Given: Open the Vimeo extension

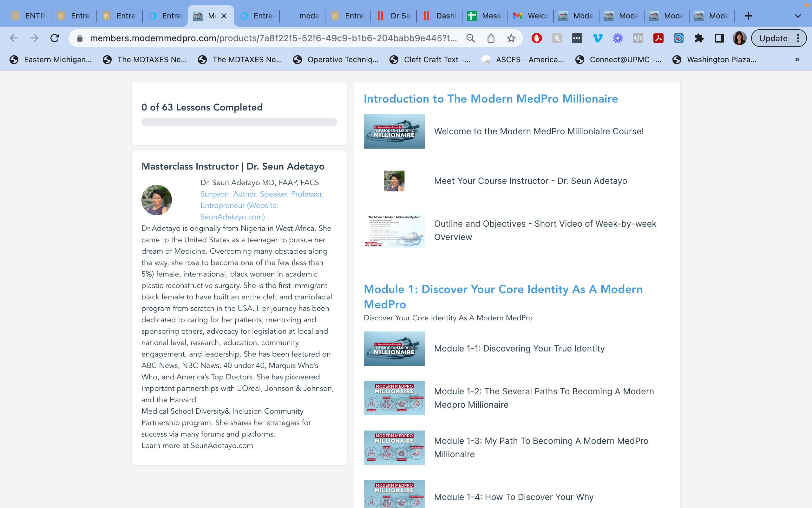Looking at the screenshot, I should tap(597, 38).
